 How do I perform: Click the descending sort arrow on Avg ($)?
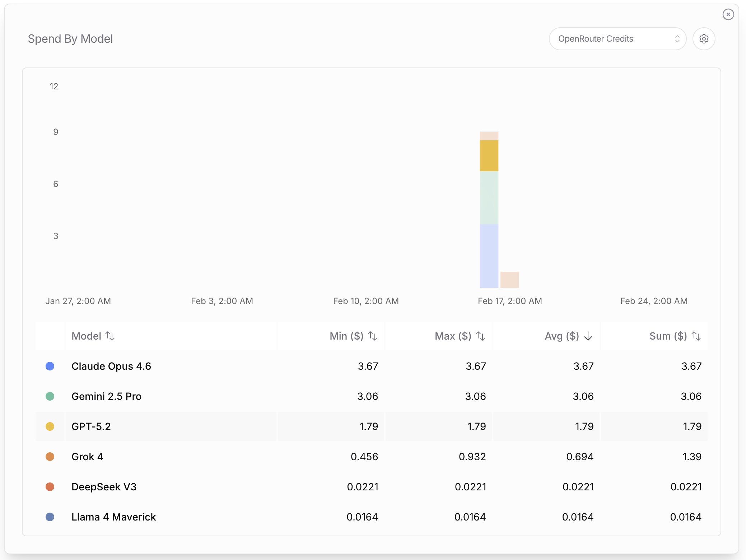(x=588, y=336)
